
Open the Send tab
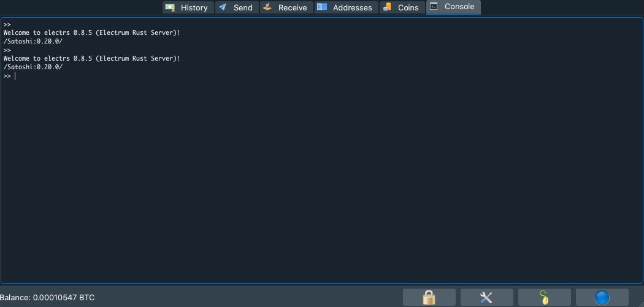(x=237, y=7)
